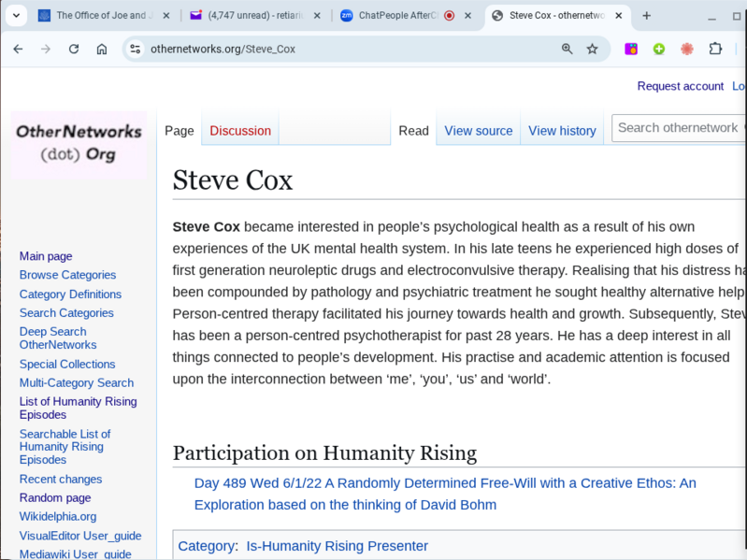This screenshot has width=747, height=560.
Task: Open Category Definitions sidebar link
Action: tap(70, 294)
